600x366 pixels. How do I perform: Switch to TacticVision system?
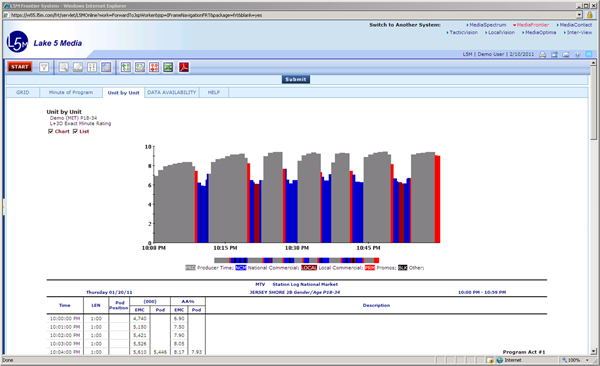click(x=463, y=33)
